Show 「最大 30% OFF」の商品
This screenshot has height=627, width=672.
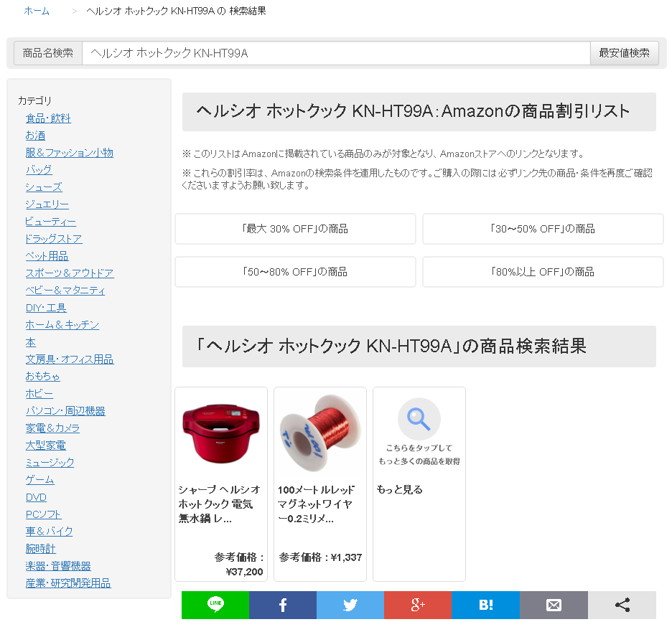[295, 229]
